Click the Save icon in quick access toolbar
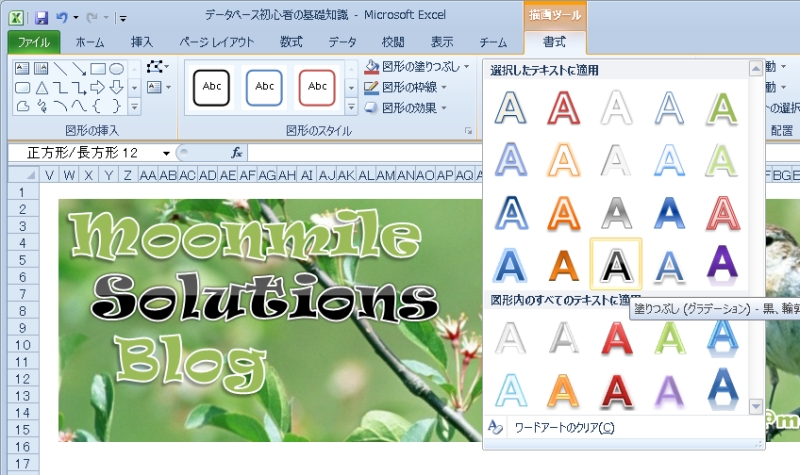This screenshot has width=800, height=475. (41, 17)
